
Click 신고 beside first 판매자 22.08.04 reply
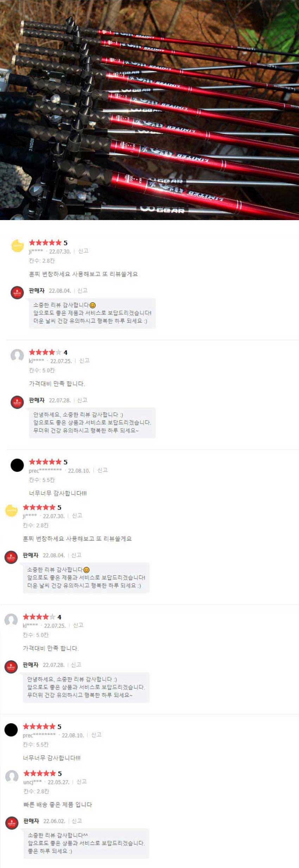(82, 291)
